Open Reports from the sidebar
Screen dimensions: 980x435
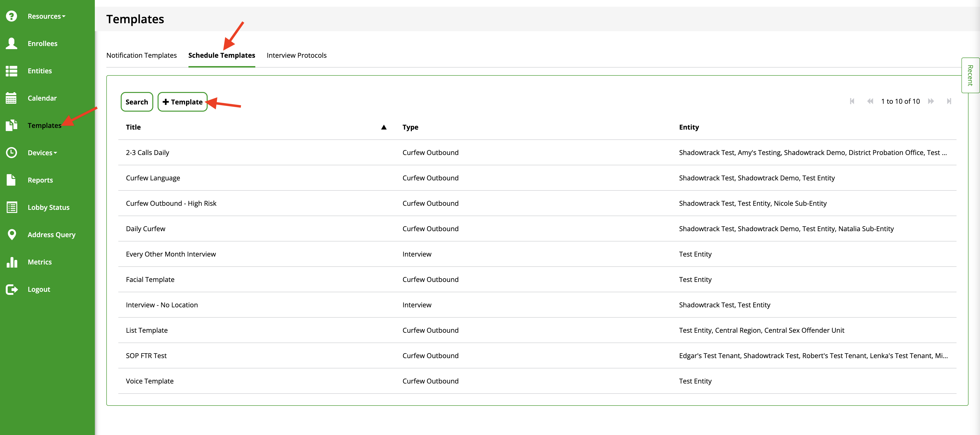(x=40, y=180)
